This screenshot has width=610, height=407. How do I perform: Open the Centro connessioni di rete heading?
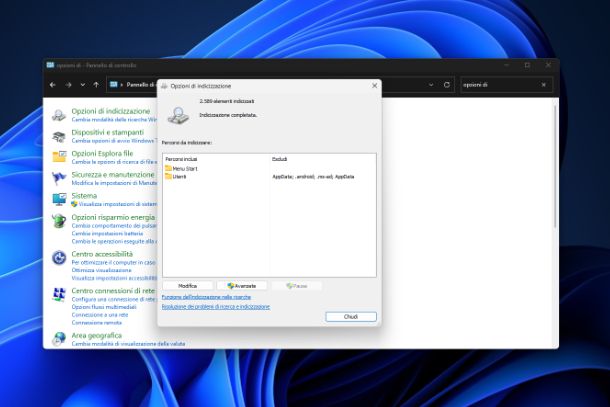(x=113, y=291)
